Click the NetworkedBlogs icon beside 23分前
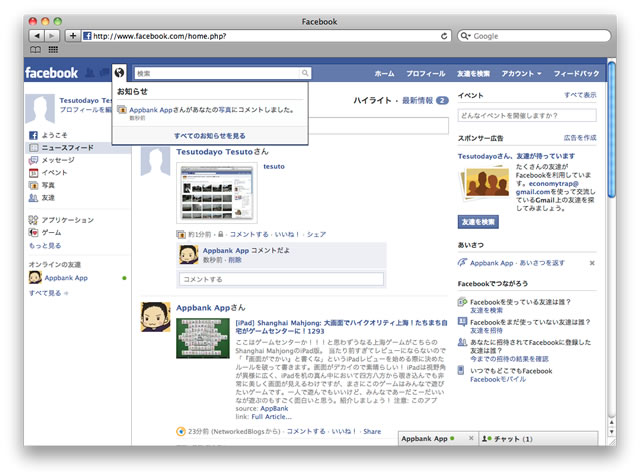The width and height of the screenshot is (640, 475). coord(180,431)
